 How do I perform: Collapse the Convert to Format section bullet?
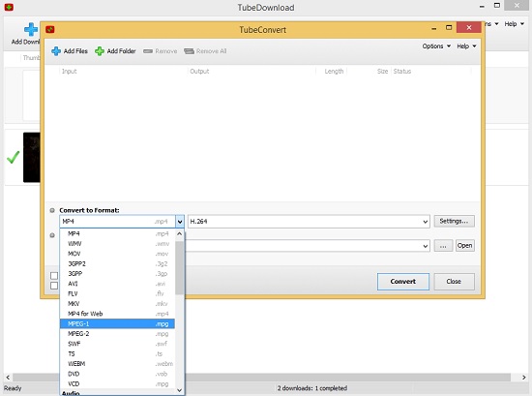tap(52, 210)
